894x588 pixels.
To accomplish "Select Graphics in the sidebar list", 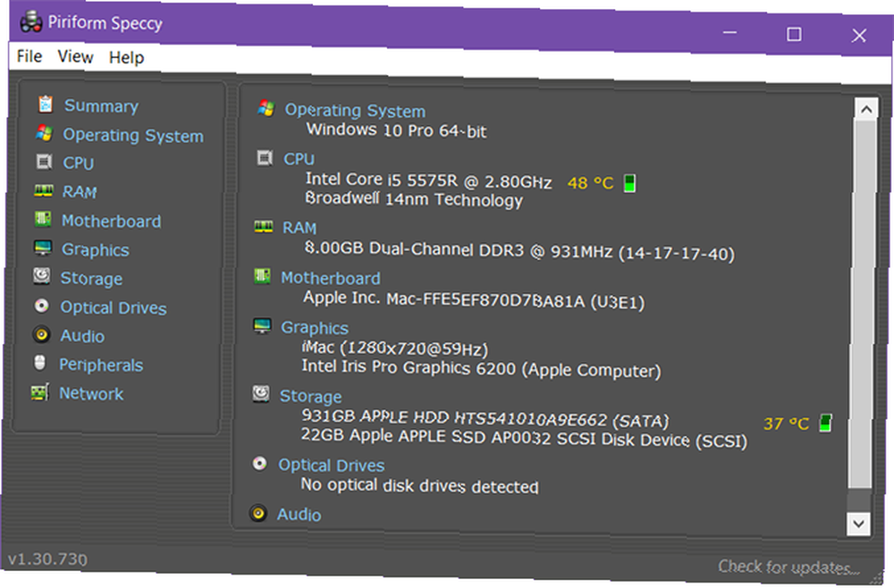I will (x=96, y=250).
